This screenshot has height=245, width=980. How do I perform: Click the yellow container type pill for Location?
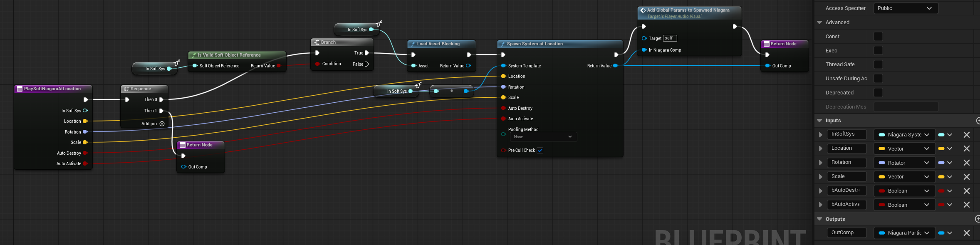[x=941, y=148]
